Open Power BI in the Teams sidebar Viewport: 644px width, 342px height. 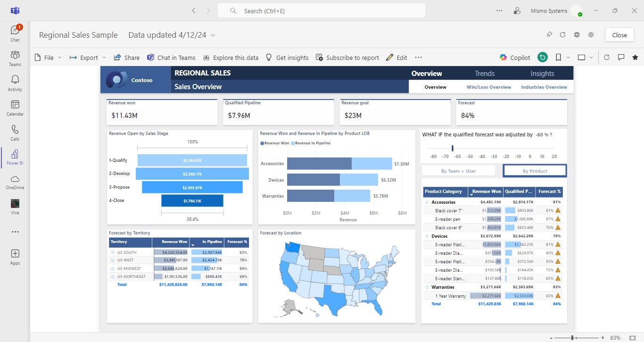click(x=15, y=157)
